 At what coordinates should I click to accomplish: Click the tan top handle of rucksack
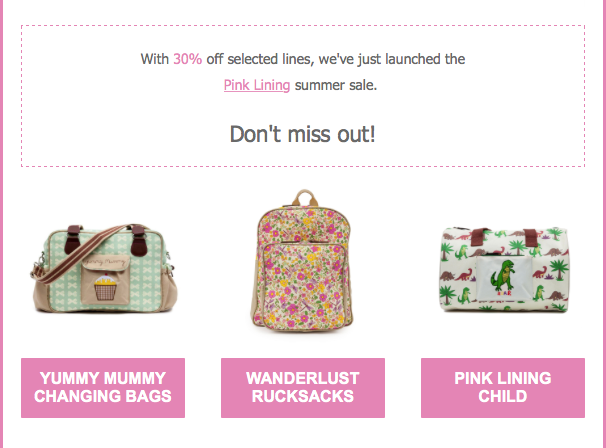305,197
